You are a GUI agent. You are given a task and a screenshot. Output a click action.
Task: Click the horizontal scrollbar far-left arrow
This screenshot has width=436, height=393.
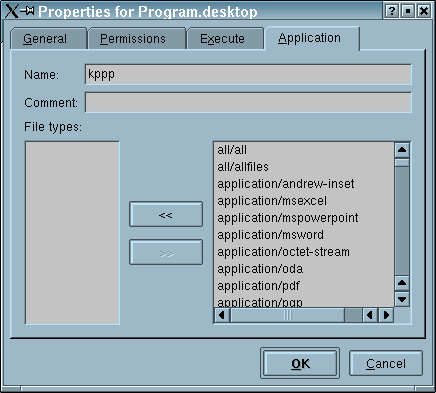[x=222, y=315]
